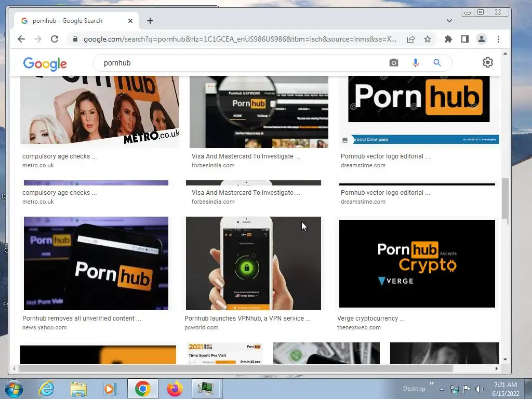
Task: Open the Chrome profile avatar
Action: point(482,39)
